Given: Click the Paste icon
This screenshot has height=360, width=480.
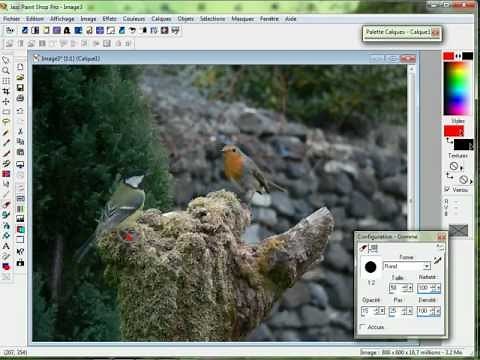Looking at the screenshot, I should coord(20,152).
